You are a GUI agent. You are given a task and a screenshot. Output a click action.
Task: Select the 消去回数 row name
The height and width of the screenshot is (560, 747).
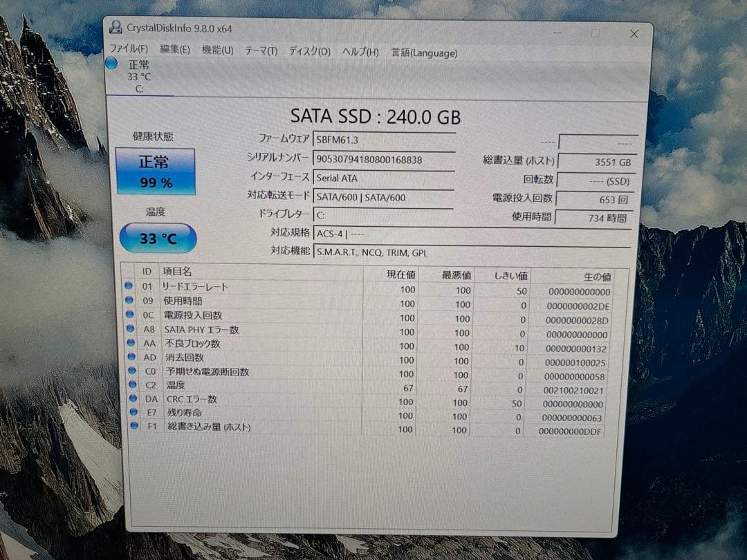[185, 357]
